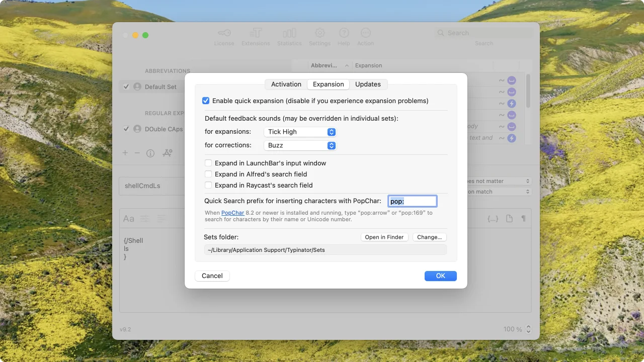
Task: Select the Expansion tab
Action: (x=329, y=84)
